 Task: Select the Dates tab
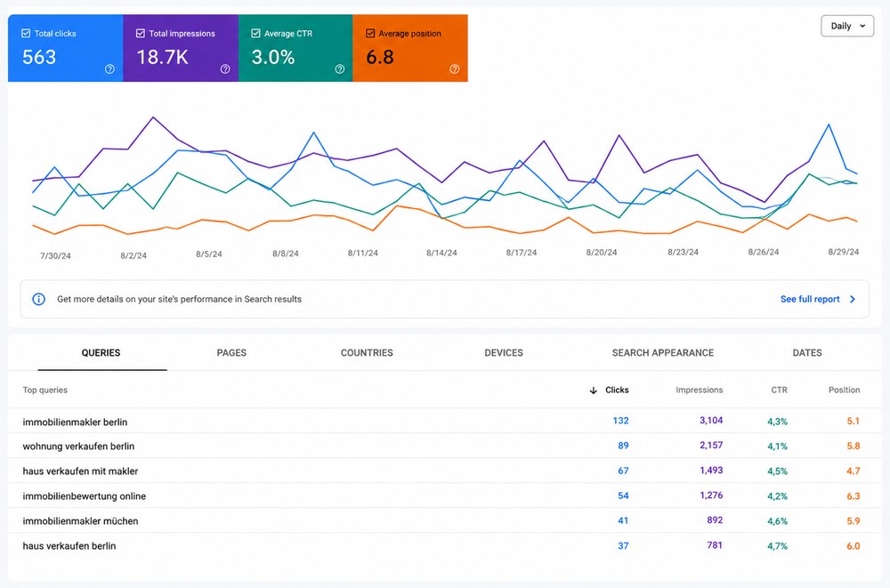[x=807, y=352]
